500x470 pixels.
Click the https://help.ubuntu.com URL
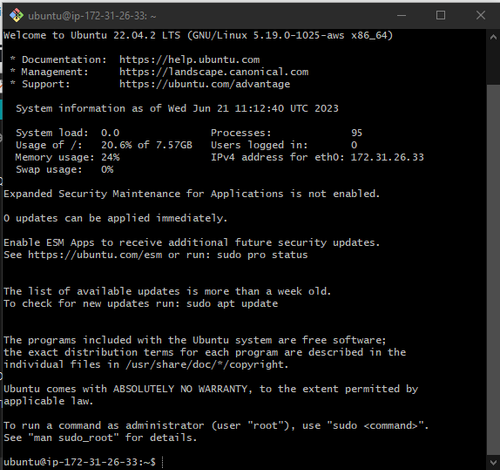pos(189,60)
